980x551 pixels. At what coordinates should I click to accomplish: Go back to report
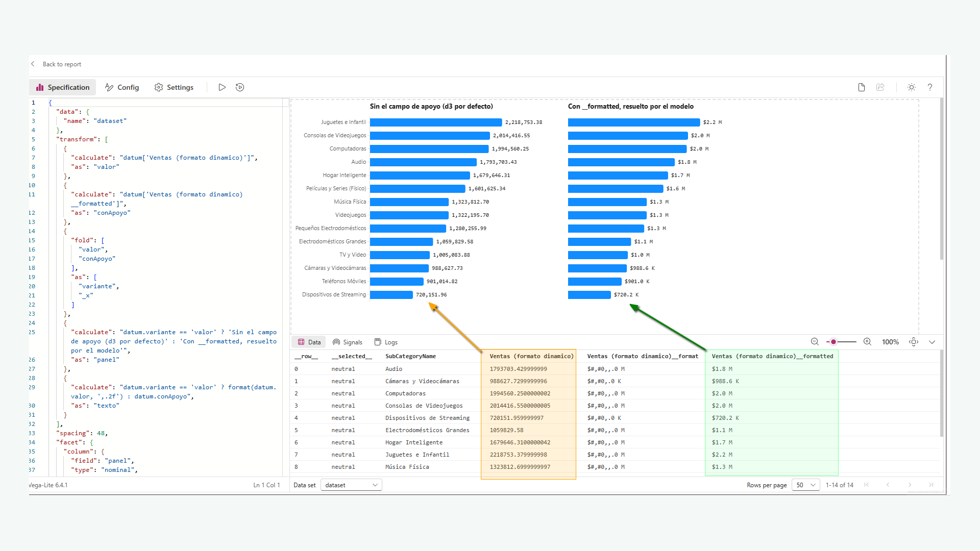(x=62, y=64)
